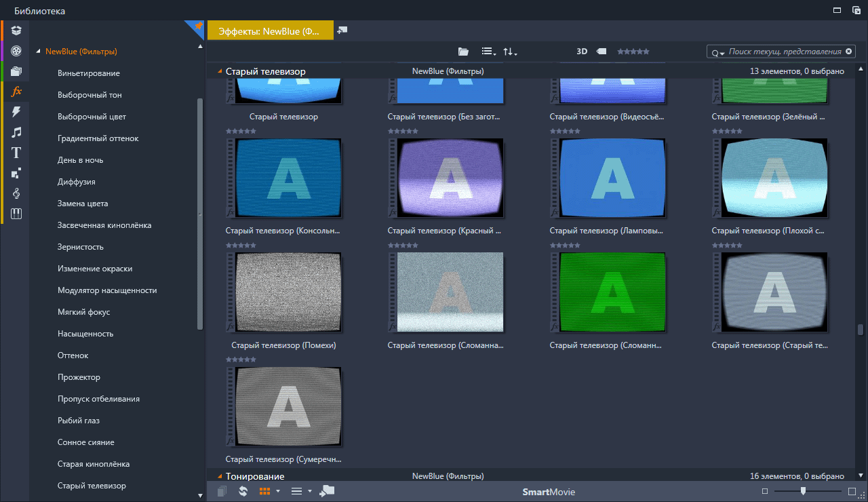Select Старый телевизор (Помехи) thumbnail
The image size is (868, 502).
(283, 292)
